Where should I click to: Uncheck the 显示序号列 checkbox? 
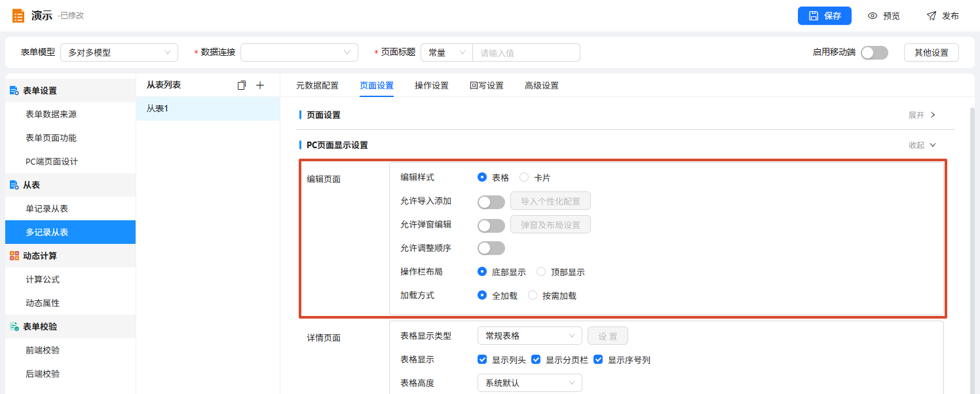click(598, 359)
